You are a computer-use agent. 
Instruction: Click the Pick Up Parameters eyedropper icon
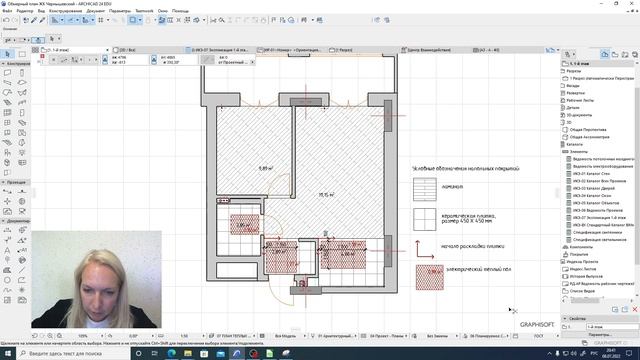(34, 20)
